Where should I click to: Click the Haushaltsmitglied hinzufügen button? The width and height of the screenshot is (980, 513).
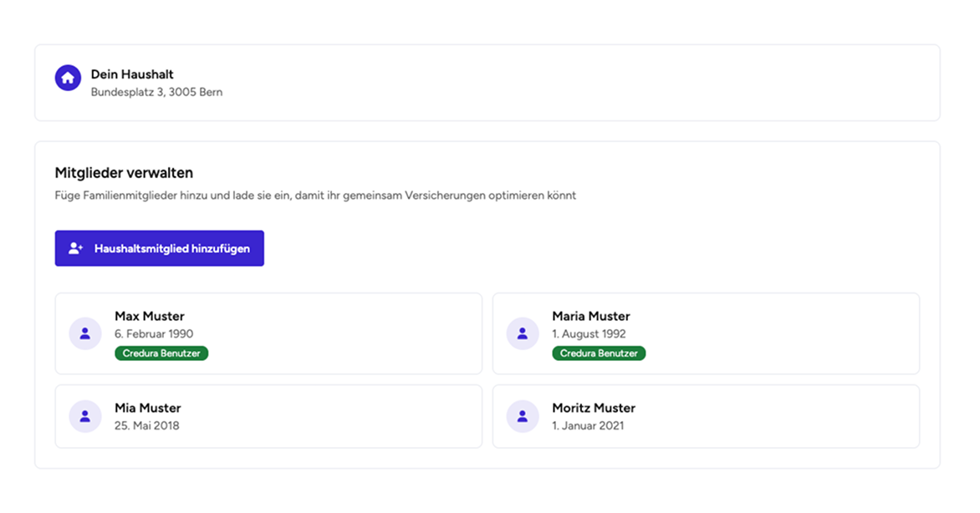(x=159, y=247)
